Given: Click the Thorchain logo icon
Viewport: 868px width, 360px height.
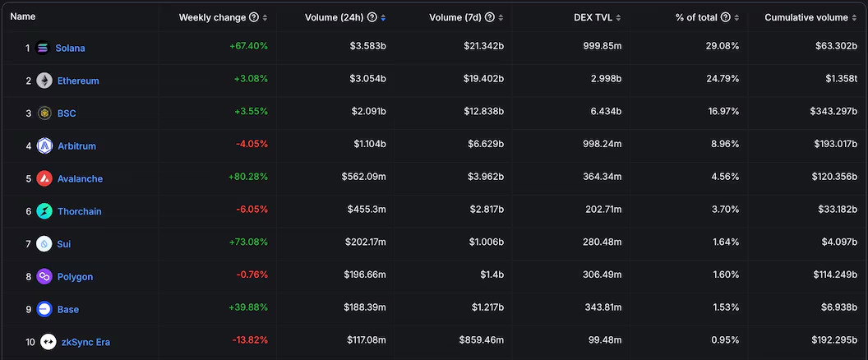Looking at the screenshot, I should coord(44,211).
